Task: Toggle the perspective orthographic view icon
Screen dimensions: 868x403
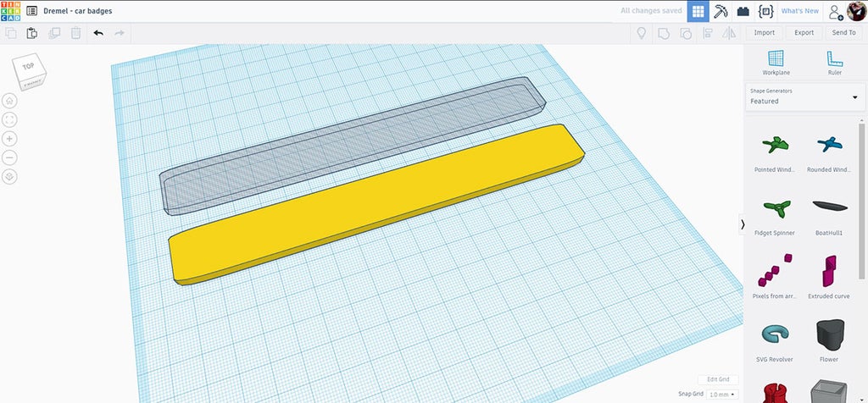Action: point(9,177)
